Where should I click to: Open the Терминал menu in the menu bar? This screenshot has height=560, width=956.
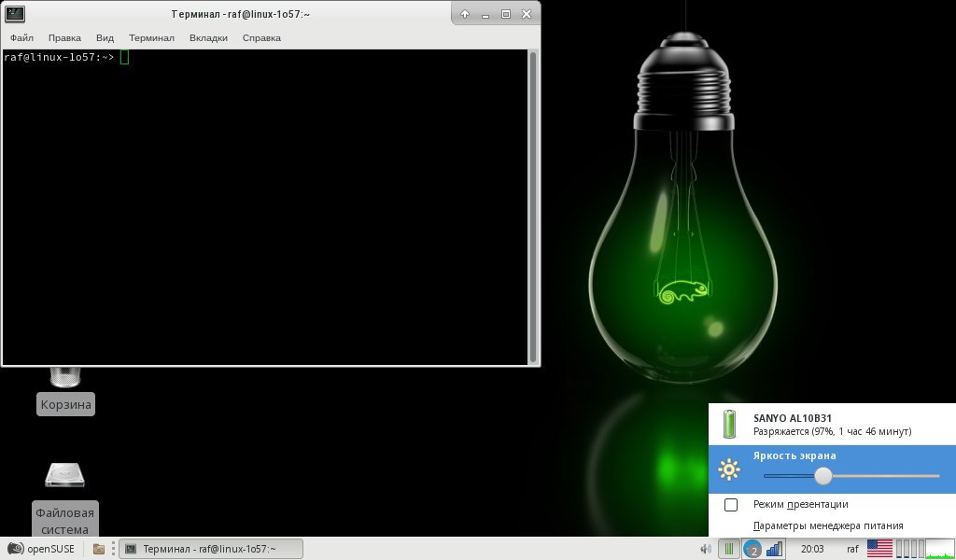[x=151, y=37]
